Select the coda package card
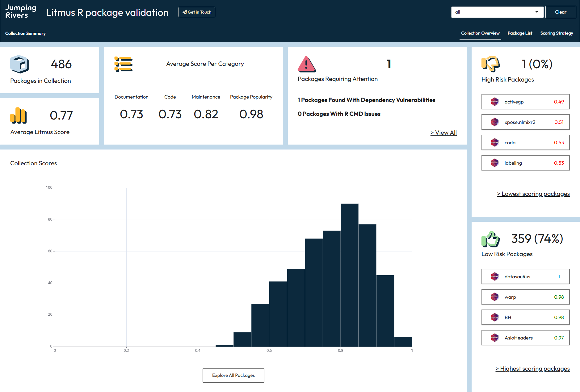This screenshot has width=580, height=392. [526, 142]
